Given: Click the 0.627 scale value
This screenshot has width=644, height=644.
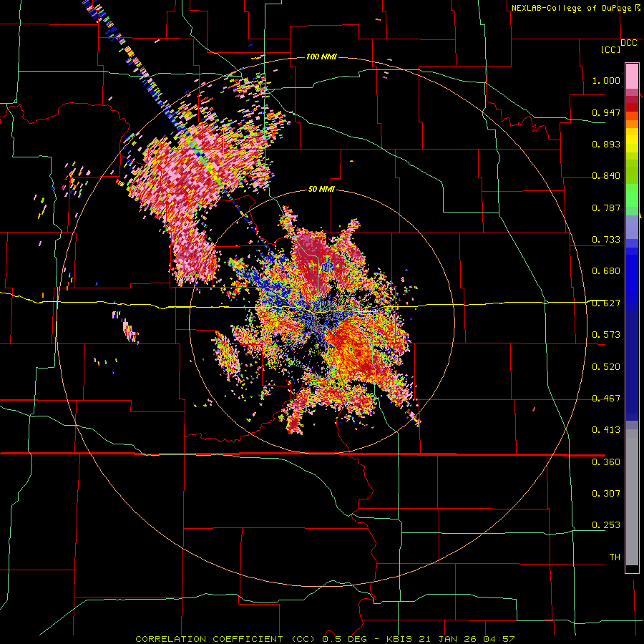Looking at the screenshot, I should click(x=606, y=303).
